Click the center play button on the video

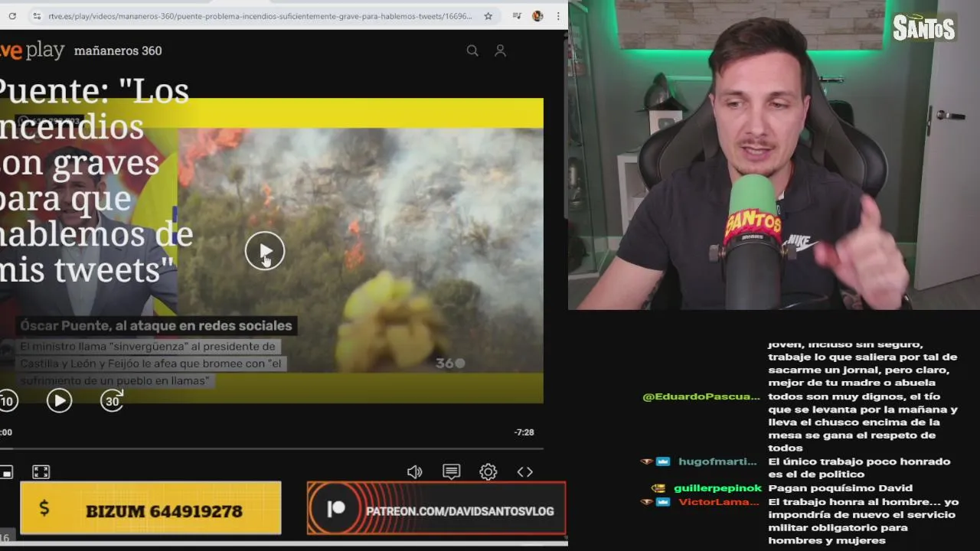pos(265,250)
